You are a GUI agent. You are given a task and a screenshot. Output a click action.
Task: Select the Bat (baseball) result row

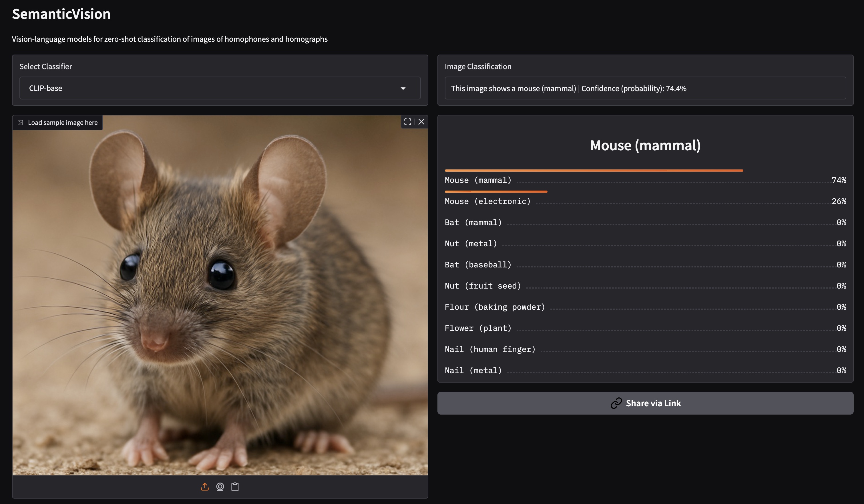pos(645,265)
